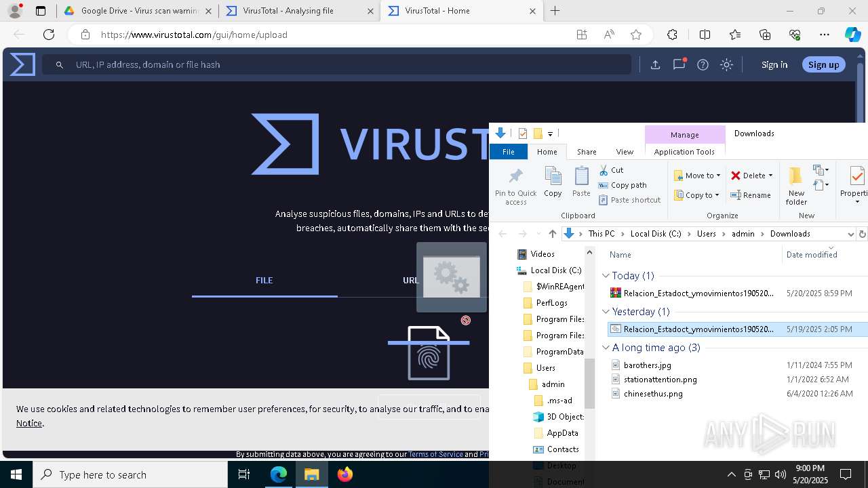The height and width of the screenshot is (488, 868).
Task: Click Copy path in Explorer ribbon
Action: [x=623, y=185]
